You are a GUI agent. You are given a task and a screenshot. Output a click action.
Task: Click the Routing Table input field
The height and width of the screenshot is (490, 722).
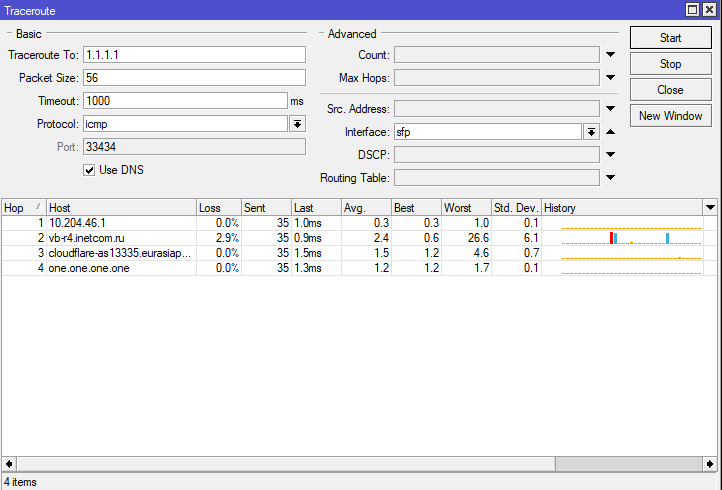[497, 178]
